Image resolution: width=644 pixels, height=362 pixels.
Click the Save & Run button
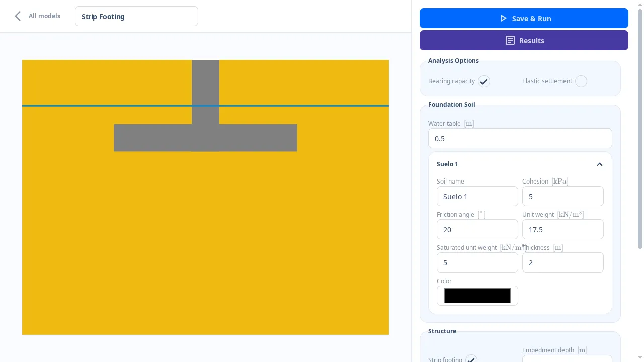pos(524,18)
